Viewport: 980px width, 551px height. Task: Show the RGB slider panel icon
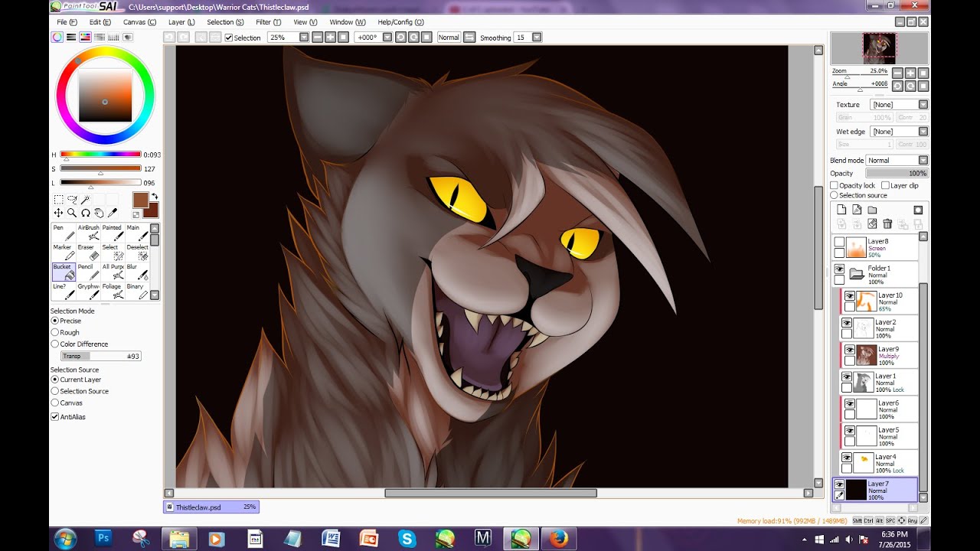pyautogui.click(x=71, y=37)
